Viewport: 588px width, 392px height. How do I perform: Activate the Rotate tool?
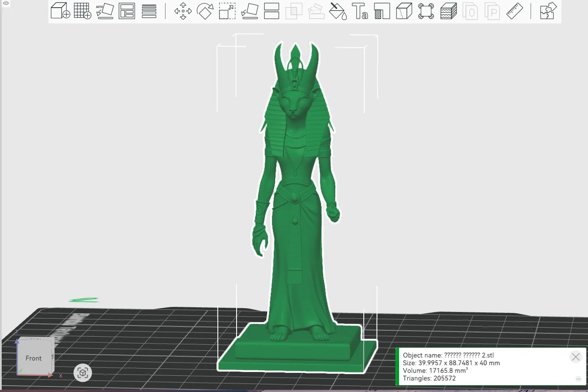coord(205,11)
